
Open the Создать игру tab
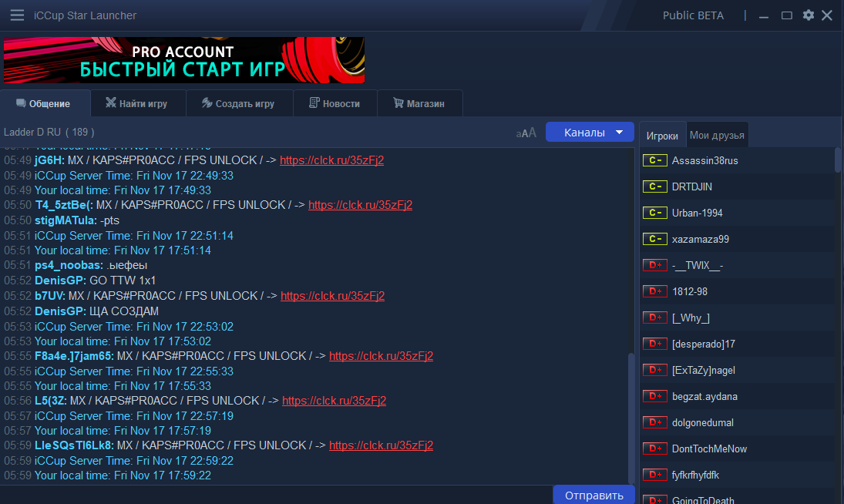click(239, 103)
